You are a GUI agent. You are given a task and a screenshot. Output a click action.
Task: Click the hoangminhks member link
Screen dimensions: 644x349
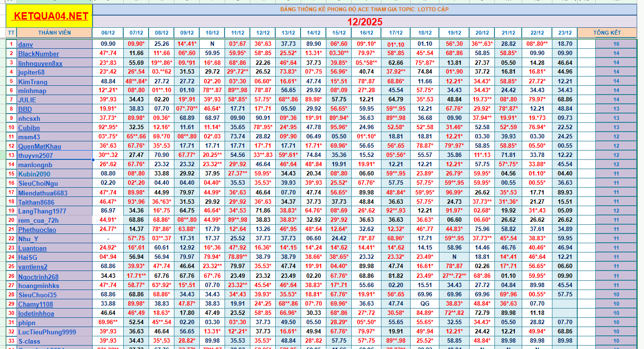coord(38,286)
